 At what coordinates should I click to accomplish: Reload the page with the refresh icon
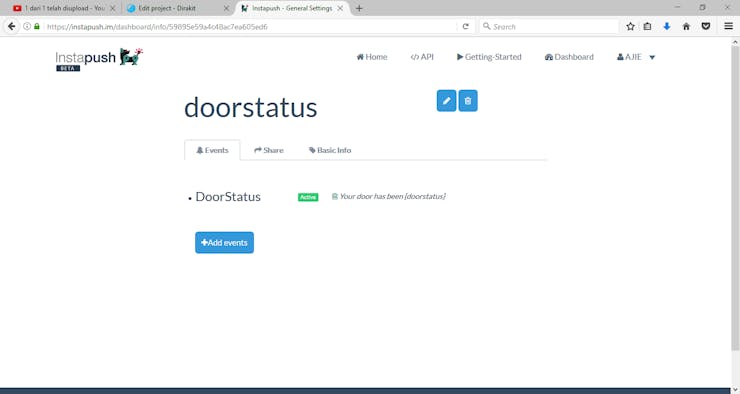click(465, 26)
